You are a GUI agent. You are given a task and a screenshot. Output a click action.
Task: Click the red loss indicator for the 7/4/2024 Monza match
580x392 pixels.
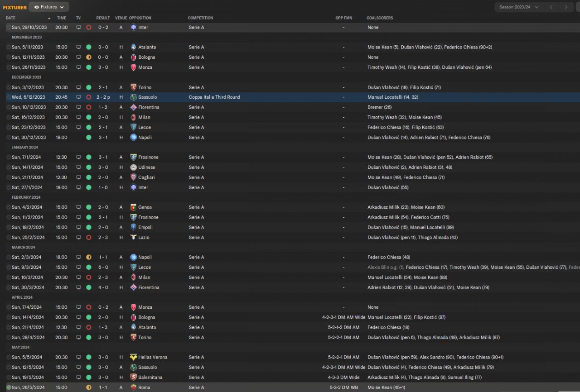[x=88, y=307]
